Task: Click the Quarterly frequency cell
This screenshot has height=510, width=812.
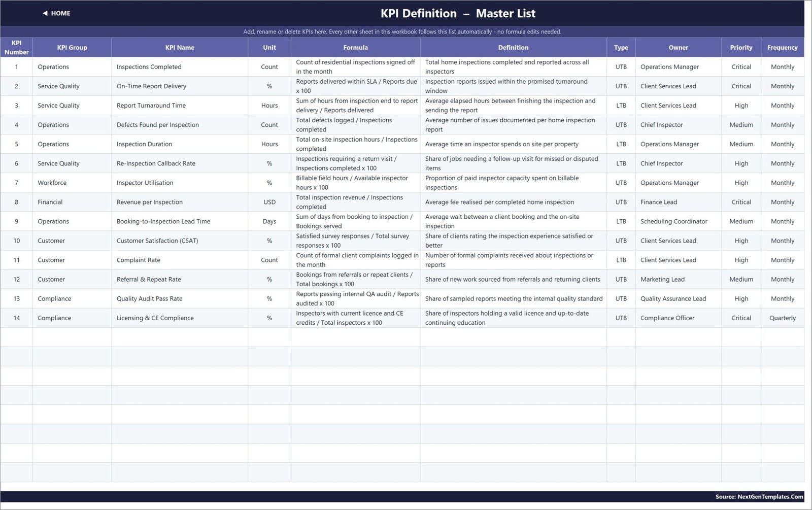Action: pyautogui.click(x=783, y=318)
